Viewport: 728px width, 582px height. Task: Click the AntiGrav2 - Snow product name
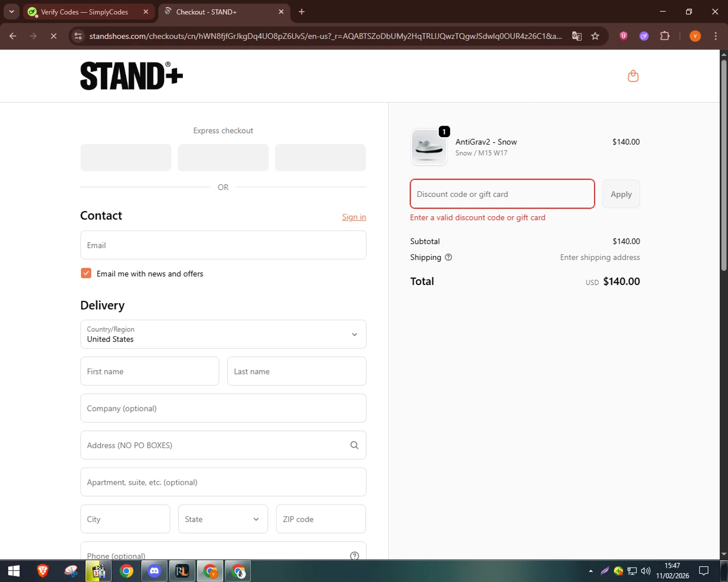(486, 142)
